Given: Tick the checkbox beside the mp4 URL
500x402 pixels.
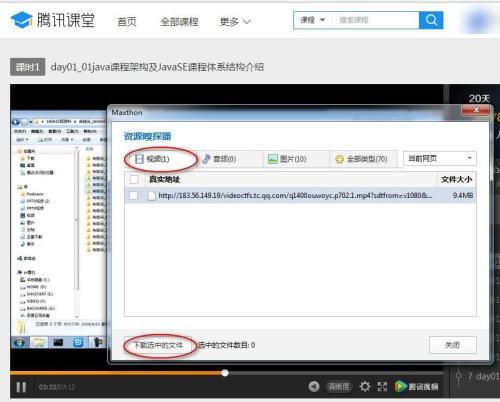Looking at the screenshot, I should tap(133, 196).
